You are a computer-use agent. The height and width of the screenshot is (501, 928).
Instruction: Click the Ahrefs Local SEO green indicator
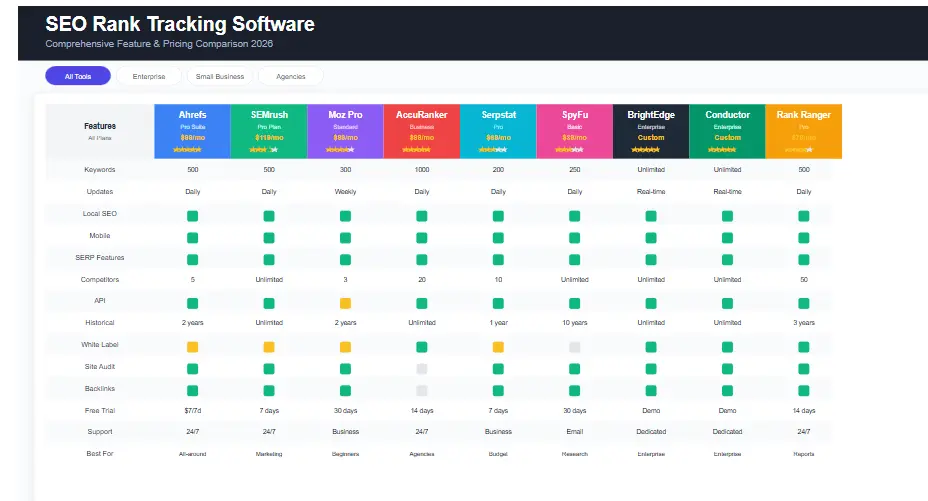tap(192, 216)
